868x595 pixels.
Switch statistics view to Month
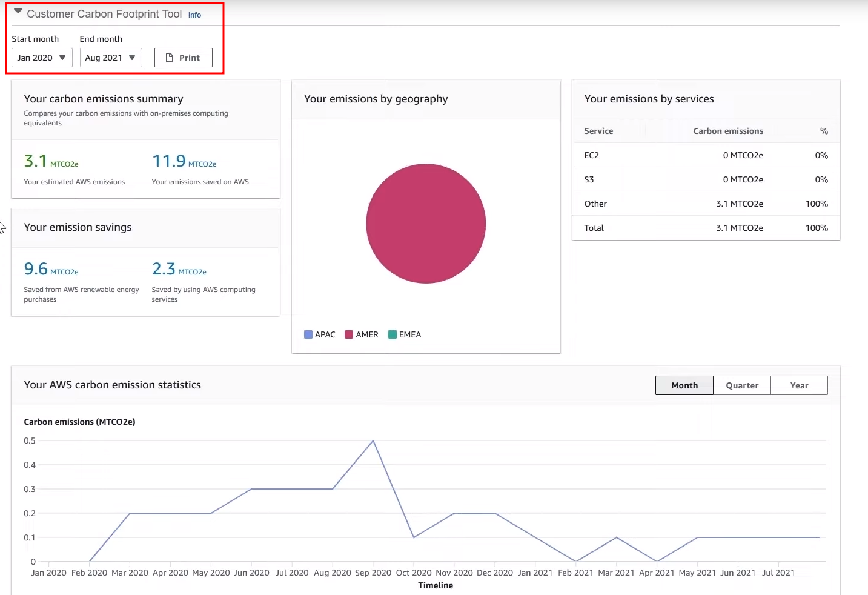(684, 385)
